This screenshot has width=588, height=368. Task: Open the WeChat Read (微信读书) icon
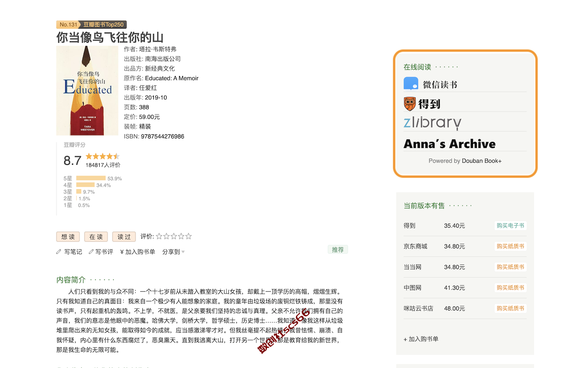tap(411, 84)
